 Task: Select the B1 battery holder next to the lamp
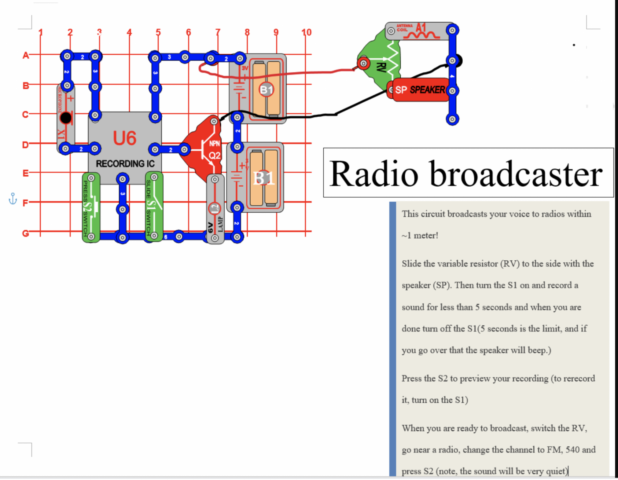coord(255,177)
